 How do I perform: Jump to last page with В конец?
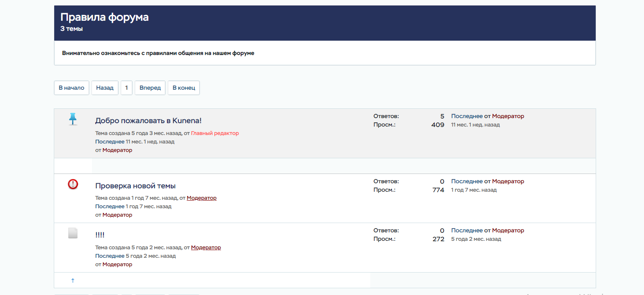pos(183,88)
